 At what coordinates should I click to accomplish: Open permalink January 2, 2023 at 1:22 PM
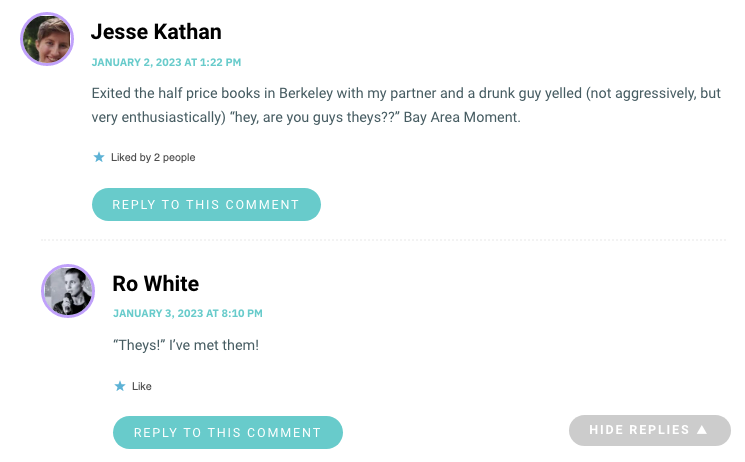(166, 62)
